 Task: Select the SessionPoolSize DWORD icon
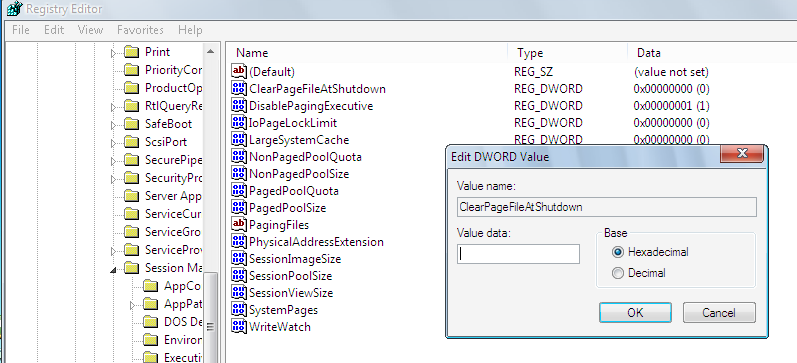click(238, 276)
